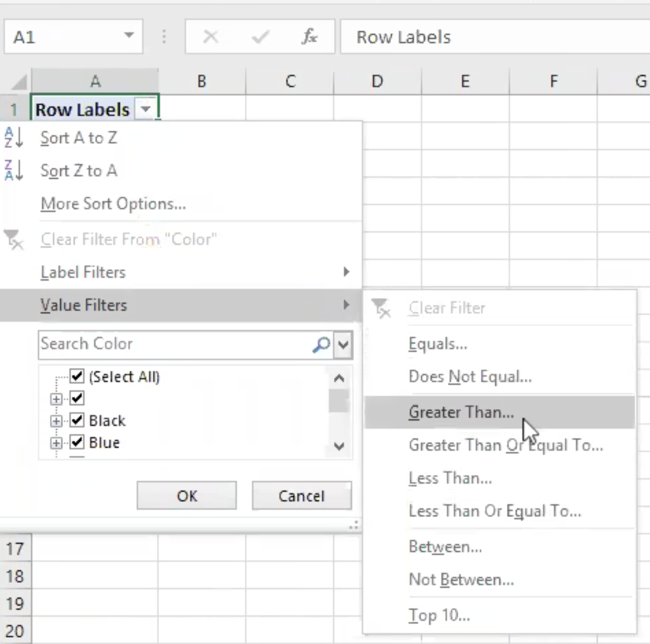Choose Does Not Equal... filter
The width and height of the screenshot is (650, 644).
500,376
